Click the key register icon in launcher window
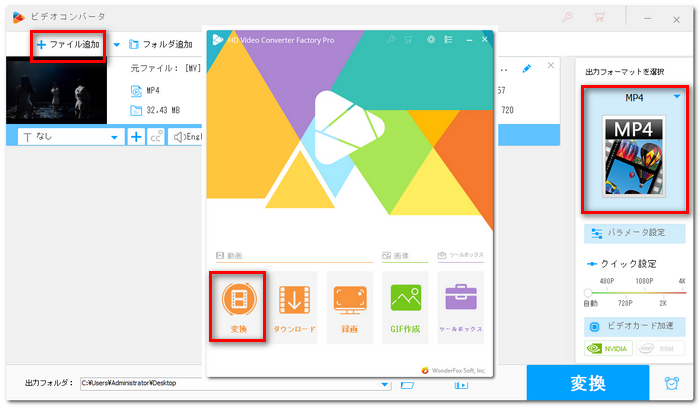The height and width of the screenshot is (407, 700). (391, 40)
